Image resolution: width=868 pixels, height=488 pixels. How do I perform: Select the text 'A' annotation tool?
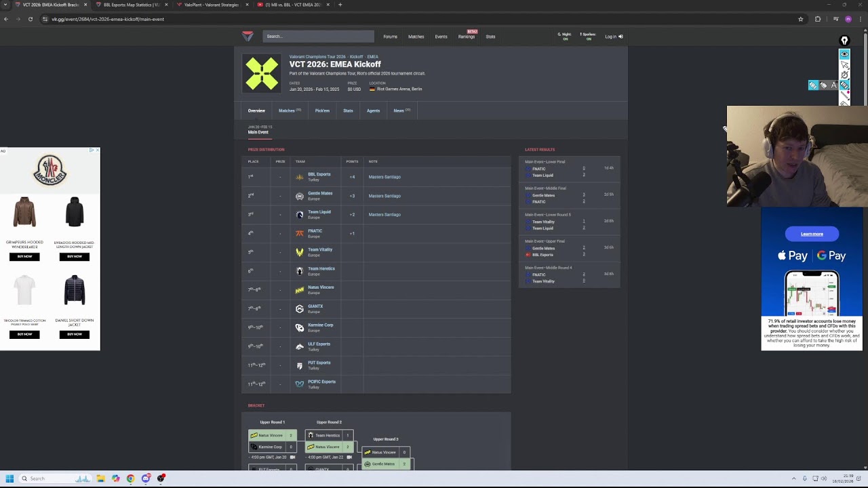[834, 85]
